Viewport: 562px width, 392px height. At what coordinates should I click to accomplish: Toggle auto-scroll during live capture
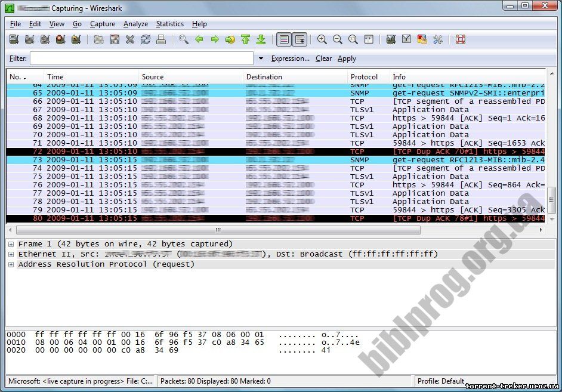tap(299, 39)
